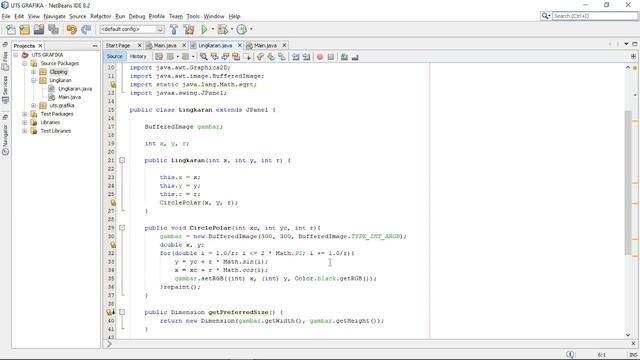Minimize the Projects panel
The width and height of the screenshot is (640, 360).
(95, 46)
